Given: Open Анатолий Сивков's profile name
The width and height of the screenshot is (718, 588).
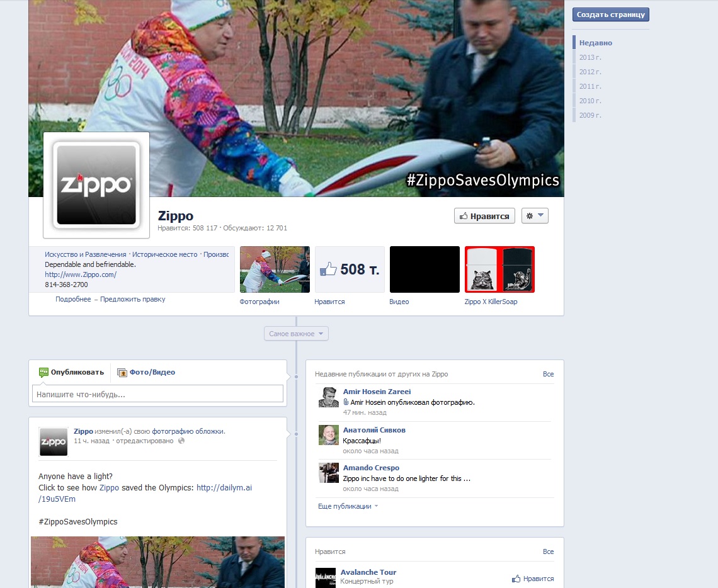Looking at the screenshot, I should (374, 430).
